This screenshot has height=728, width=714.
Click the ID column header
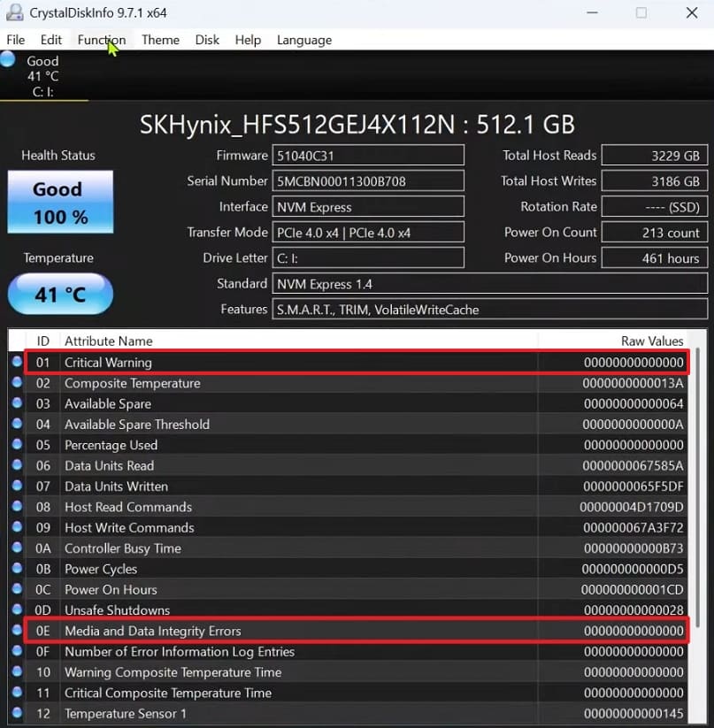click(42, 341)
